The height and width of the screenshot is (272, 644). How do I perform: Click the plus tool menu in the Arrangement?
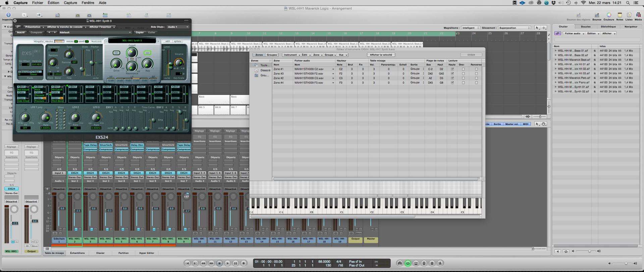pyautogui.click(x=544, y=28)
